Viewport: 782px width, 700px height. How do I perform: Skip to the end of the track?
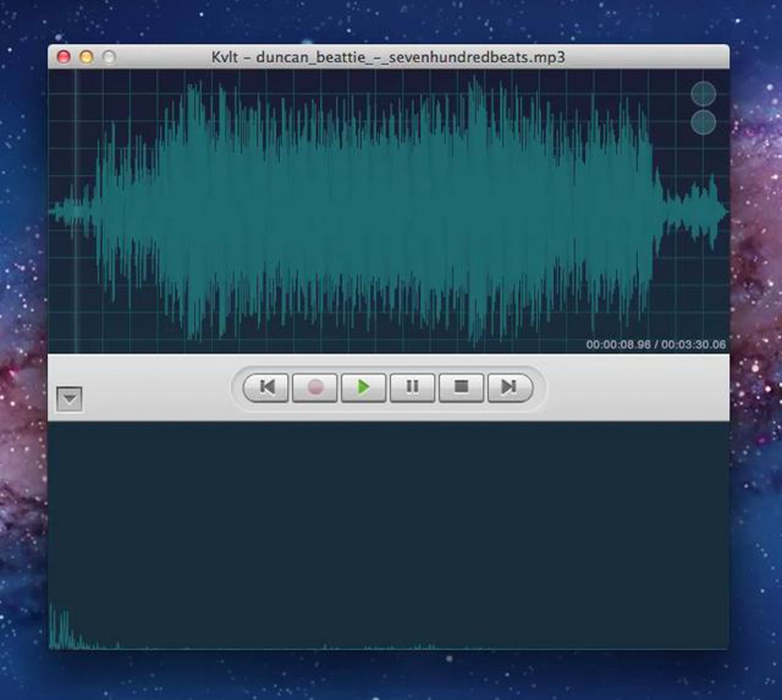[510, 387]
